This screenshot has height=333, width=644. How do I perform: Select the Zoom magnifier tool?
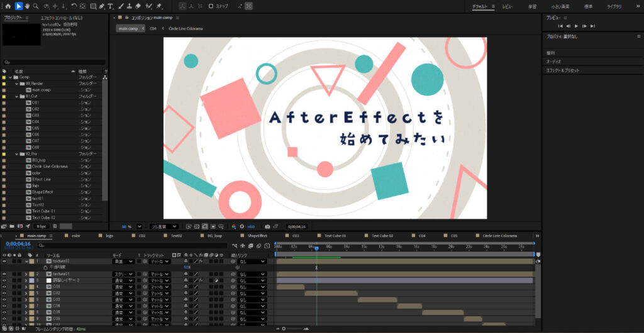tap(36, 6)
